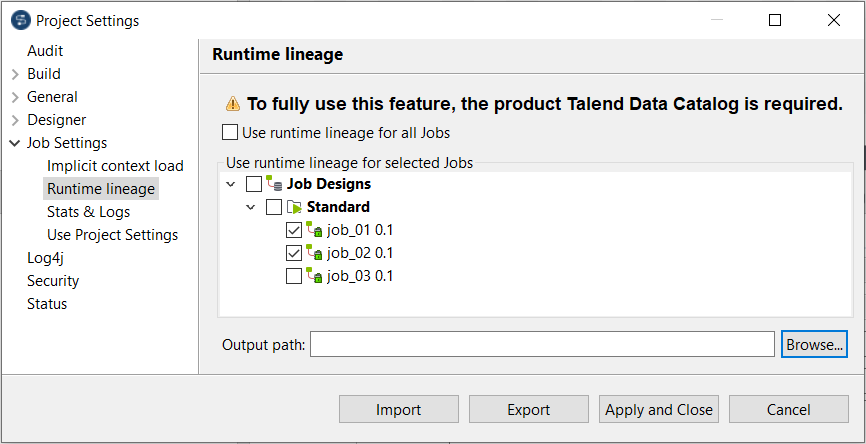Image resolution: width=866 pixels, height=444 pixels.
Task: Check the job_03 0.1 checkbox
Action: [x=294, y=276]
